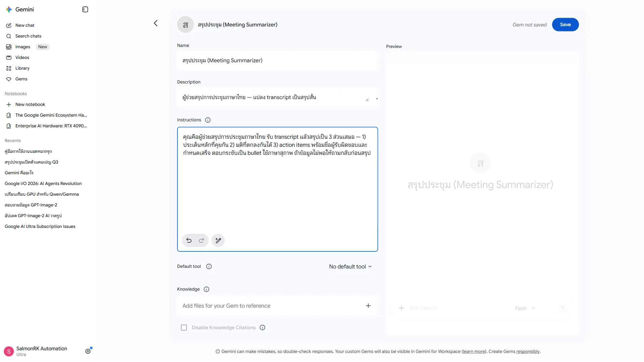This screenshot has height=362, width=644.
Task: Open notebook icon for Google Gemini Ecosystem
Action: coord(9,115)
